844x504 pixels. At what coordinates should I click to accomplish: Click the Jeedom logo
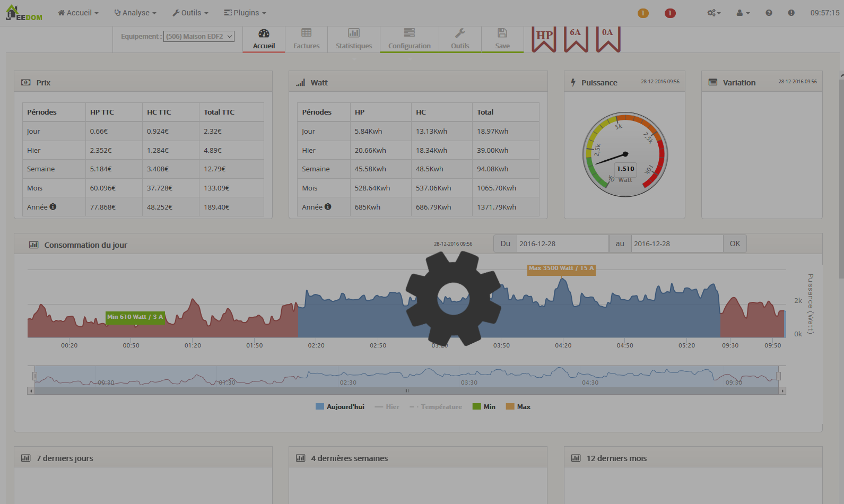(24, 13)
